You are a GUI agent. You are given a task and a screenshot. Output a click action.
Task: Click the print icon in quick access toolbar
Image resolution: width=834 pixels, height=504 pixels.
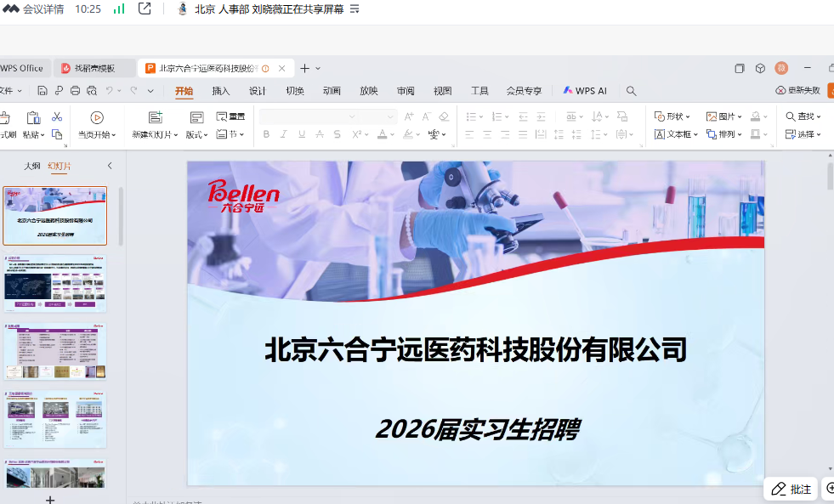click(x=76, y=91)
